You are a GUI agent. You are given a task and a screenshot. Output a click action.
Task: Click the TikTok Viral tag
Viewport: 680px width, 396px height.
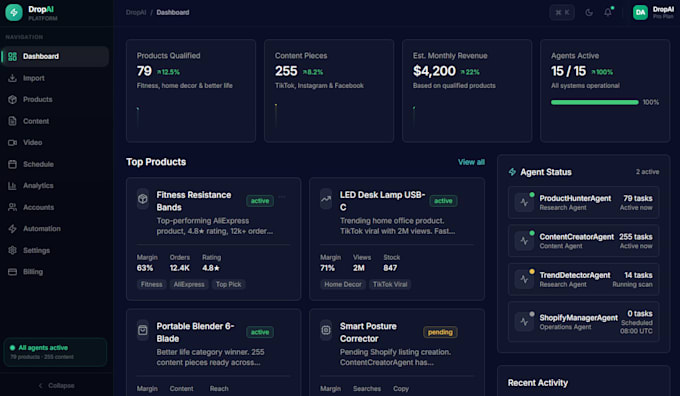point(390,285)
